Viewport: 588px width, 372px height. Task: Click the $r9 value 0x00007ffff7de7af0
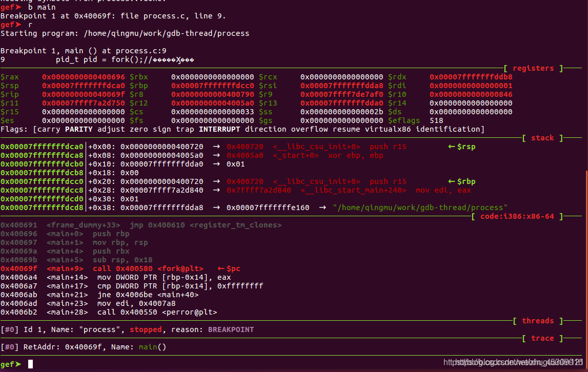(x=341, y=94)
